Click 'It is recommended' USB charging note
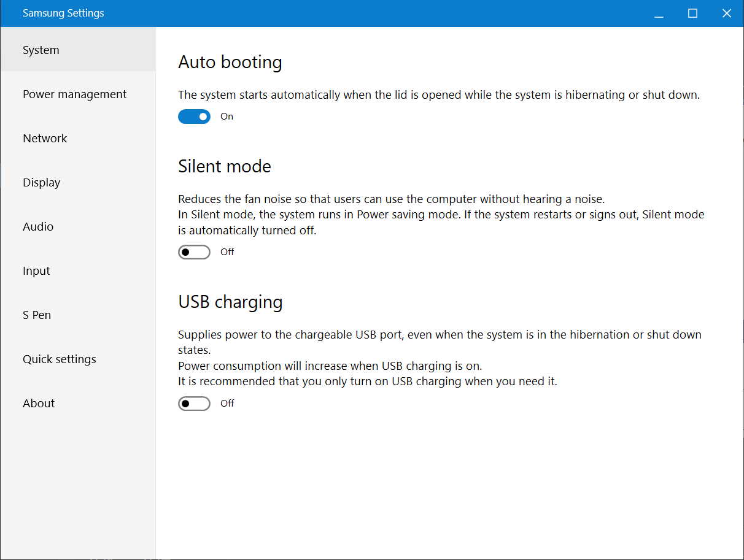Screen dimensions: 744x560 (x=368, y=382)
